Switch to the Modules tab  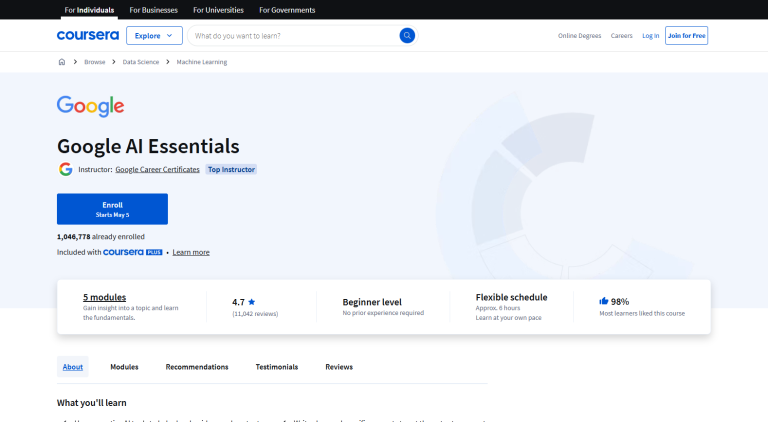[124, 367]
